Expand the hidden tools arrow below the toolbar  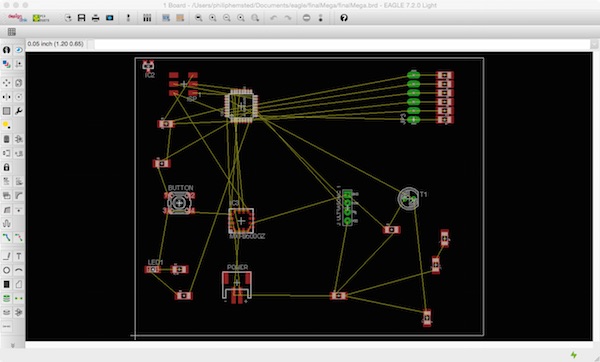12,345
